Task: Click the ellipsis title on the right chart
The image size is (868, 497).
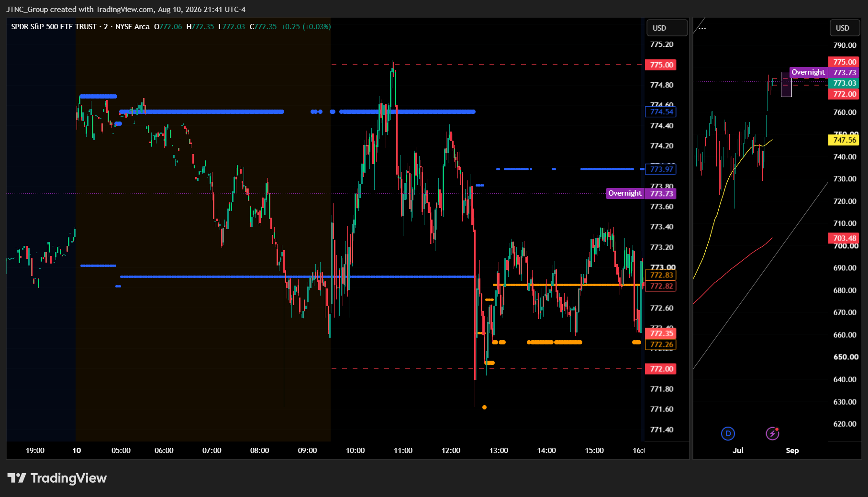Action: (702, 28)
